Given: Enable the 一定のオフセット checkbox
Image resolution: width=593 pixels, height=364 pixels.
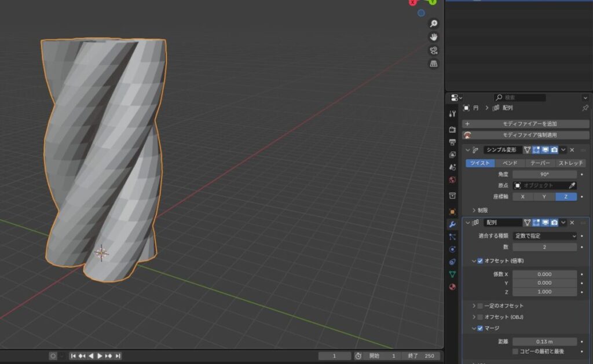Looking at the screenshot, I should click(480, 306).
